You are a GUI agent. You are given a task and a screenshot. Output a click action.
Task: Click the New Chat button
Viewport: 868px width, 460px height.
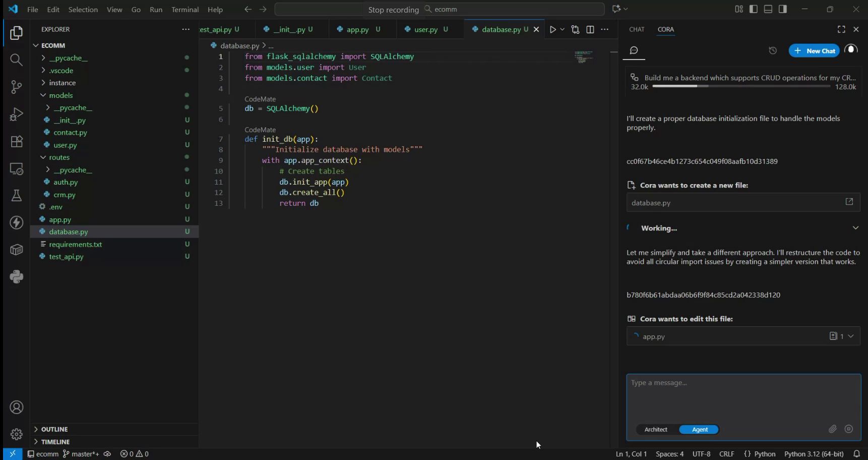pos(815,50)
